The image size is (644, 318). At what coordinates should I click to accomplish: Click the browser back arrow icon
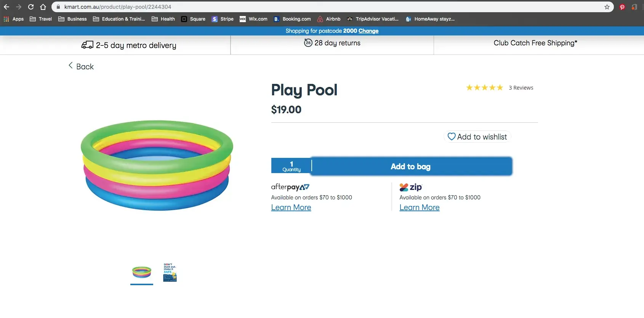pyautogui.click(x=6, y=7)
